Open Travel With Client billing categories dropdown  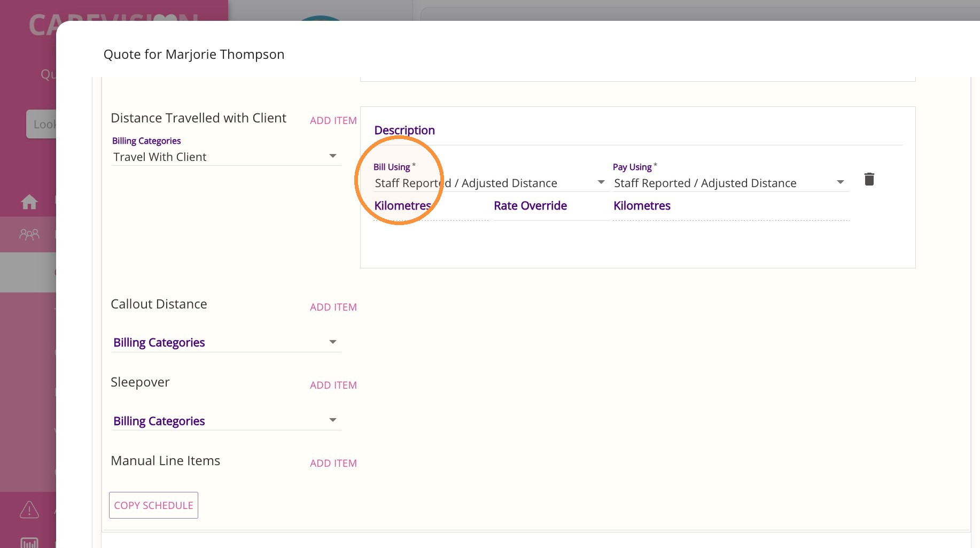226,157
